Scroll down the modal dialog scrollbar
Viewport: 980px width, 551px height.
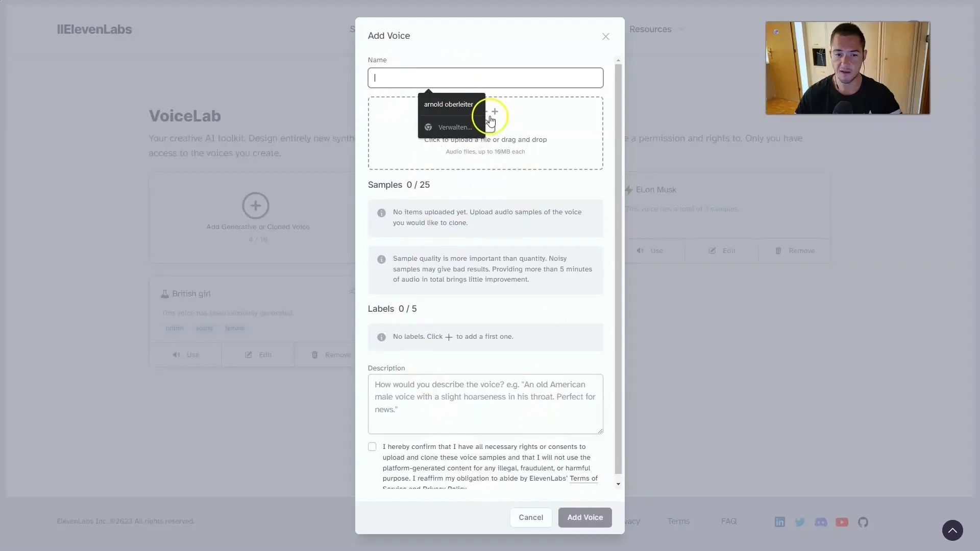pyautogui.click(x=617, y=484)
